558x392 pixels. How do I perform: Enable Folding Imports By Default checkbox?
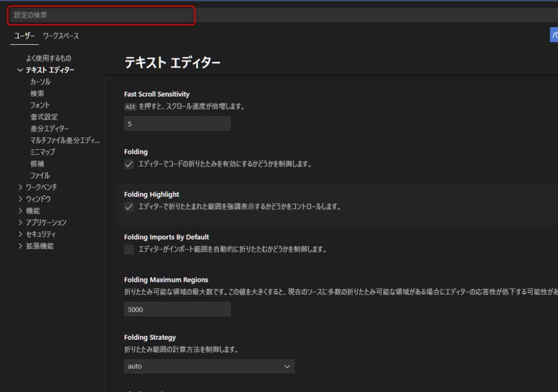click(x=129, y=250)
